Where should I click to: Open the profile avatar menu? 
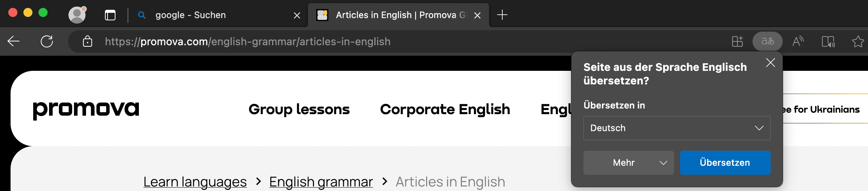[77, 15]
